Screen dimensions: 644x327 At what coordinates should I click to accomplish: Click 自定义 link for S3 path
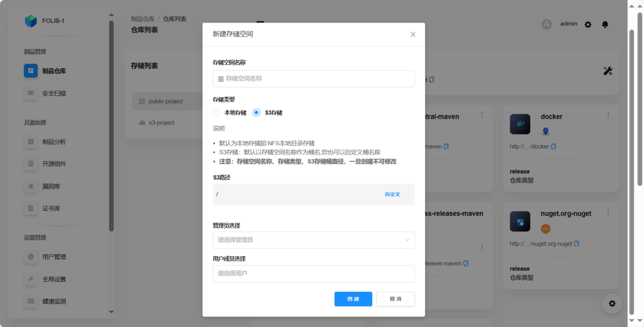coord(392,195)
